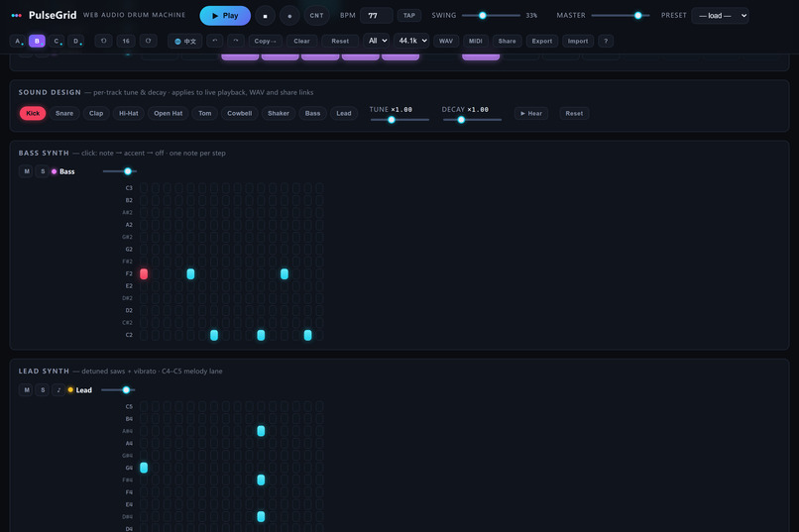The height and width of the screenshot is (532, 799).
Task: Select the Snare sound design tab
Action: (64, 114)
